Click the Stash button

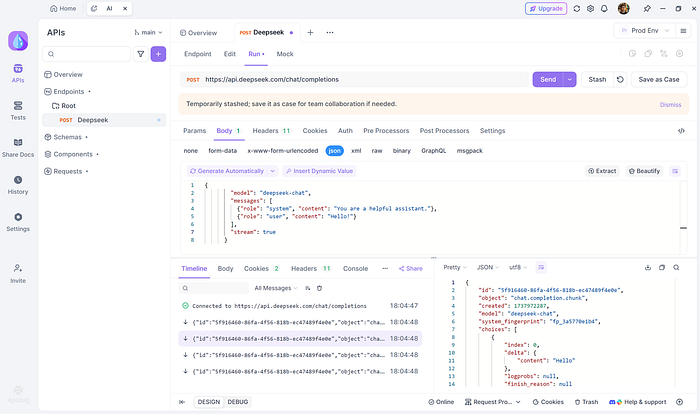[597, 79]
